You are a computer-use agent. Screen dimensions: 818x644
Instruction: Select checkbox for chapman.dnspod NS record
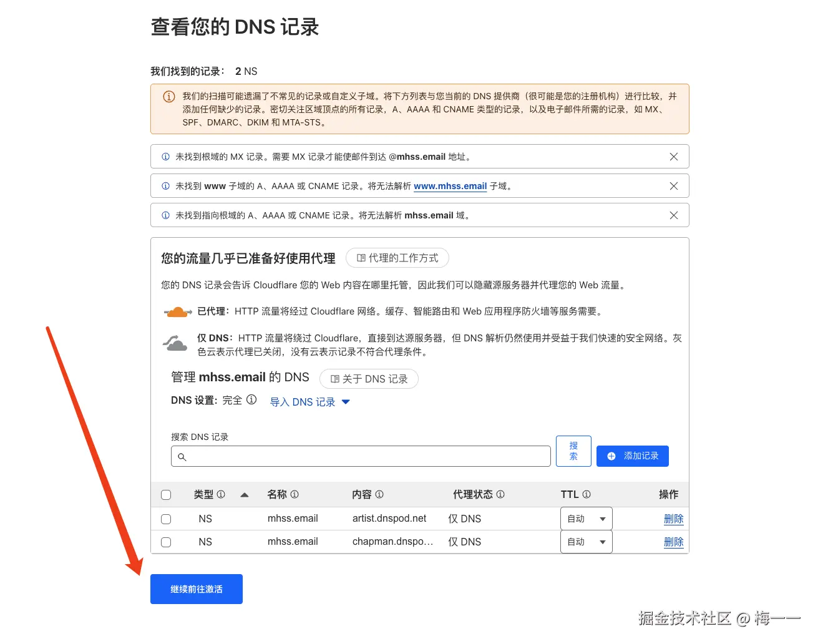tap(166, 542)
